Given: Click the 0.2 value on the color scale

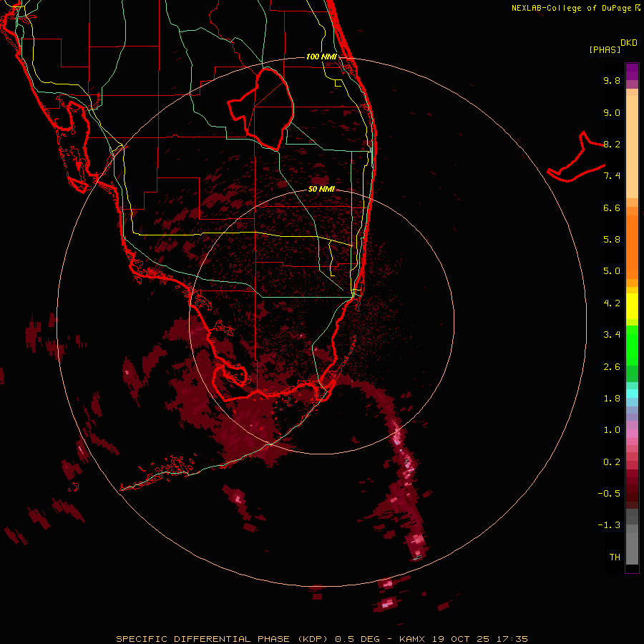Looking at the screenshot, I should (x=612, y=462).
